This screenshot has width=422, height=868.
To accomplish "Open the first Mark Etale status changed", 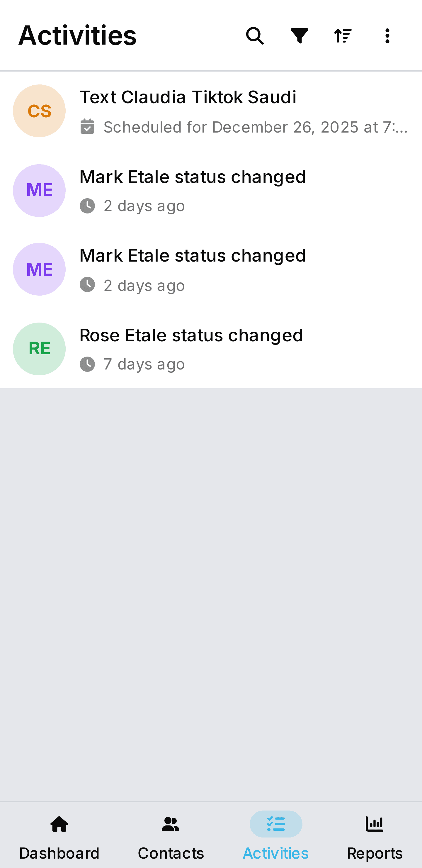I will pos(193,177).
